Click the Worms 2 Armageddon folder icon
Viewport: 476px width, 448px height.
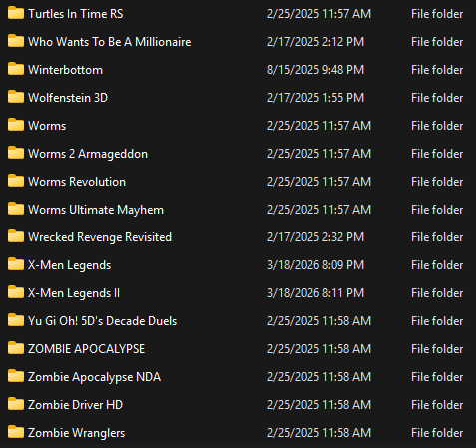click(x=16, y=153)
